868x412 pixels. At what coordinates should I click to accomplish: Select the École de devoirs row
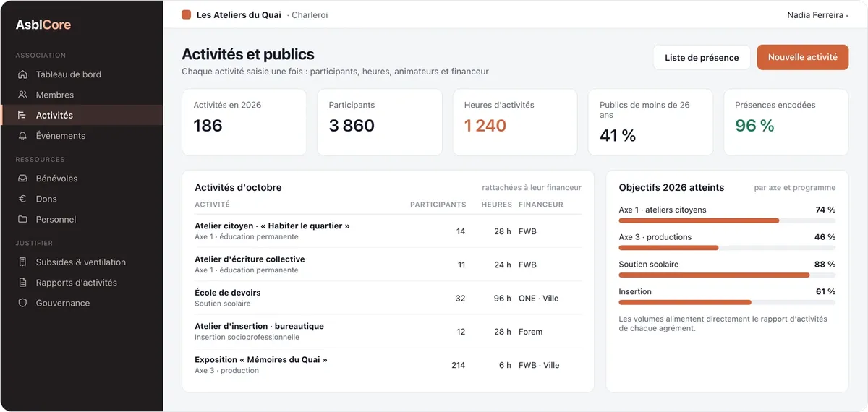[x=388, y=298]
